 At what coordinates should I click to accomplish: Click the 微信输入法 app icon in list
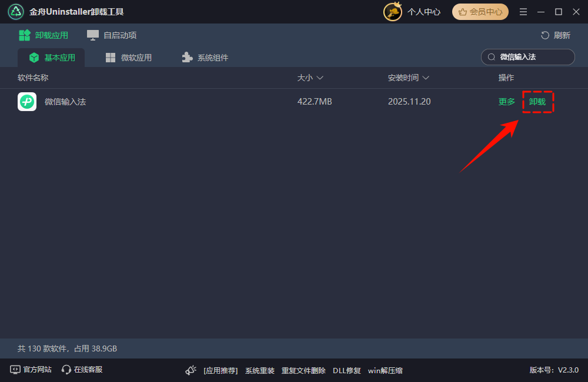[27, 102]
